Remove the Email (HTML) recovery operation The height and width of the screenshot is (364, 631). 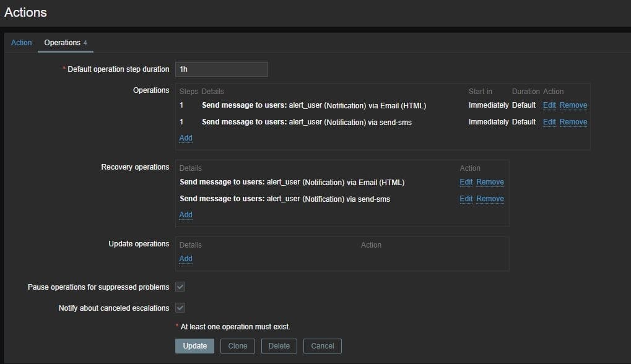490,182
